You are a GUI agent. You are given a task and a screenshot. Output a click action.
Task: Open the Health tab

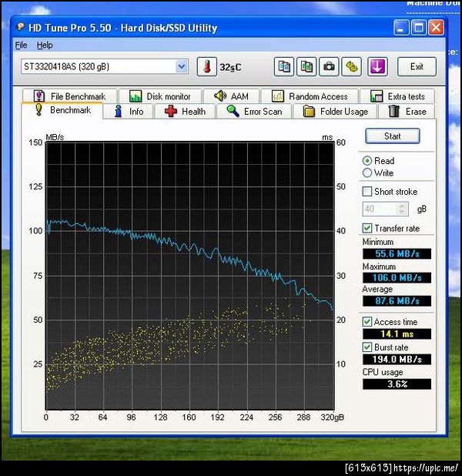[185, 112]
